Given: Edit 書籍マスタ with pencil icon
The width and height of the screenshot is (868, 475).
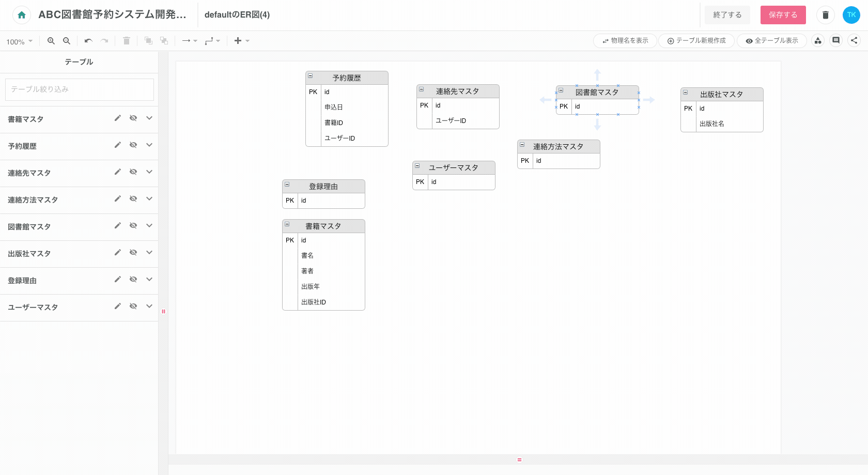Looking at the screenshot, I should point(118,118).
